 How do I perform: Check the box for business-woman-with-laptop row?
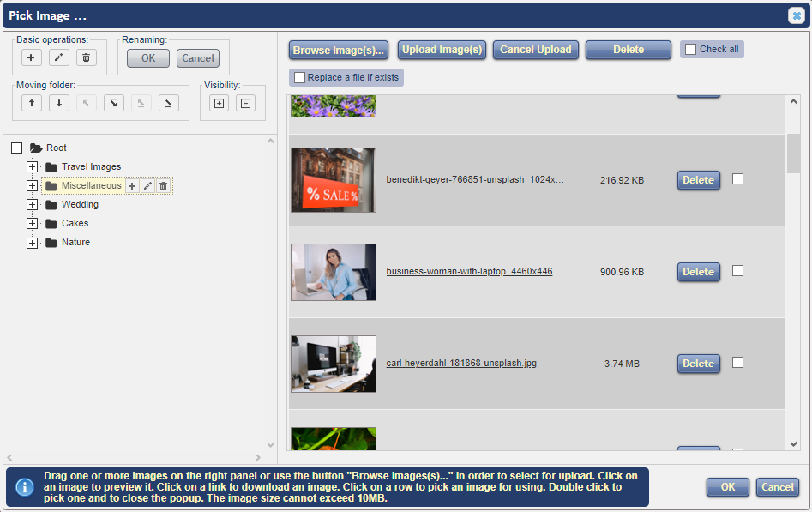point(738,270)
